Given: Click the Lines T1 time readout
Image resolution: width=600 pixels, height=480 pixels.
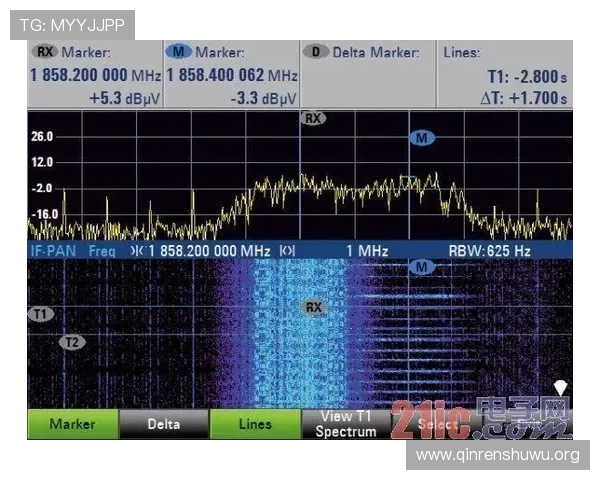Looking at the screenshot, I should click(x=526, y=75).
